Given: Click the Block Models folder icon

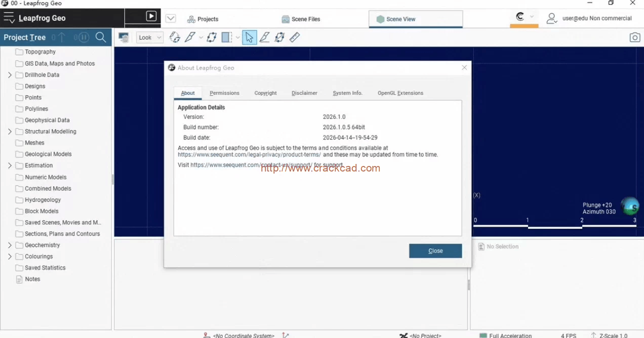Looking at the screenshot, I should [x=19, y=212].
